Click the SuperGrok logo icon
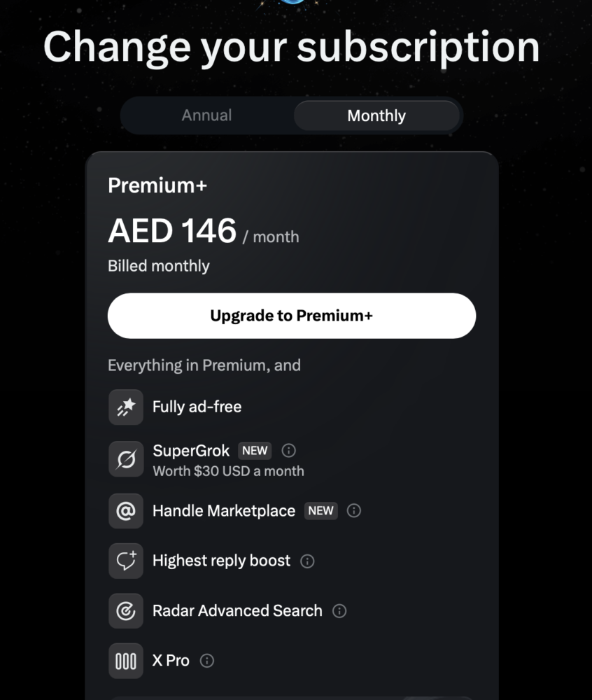 [126, 459]
